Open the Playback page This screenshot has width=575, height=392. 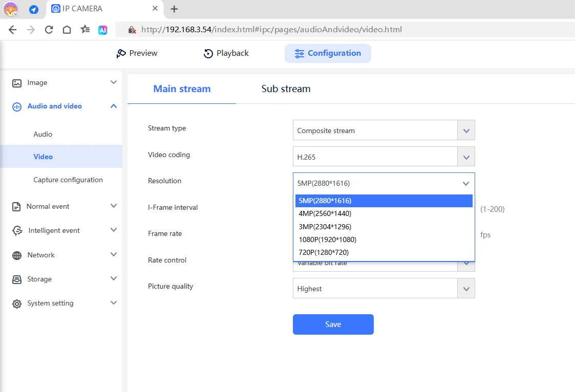click(x=226, y=53)
